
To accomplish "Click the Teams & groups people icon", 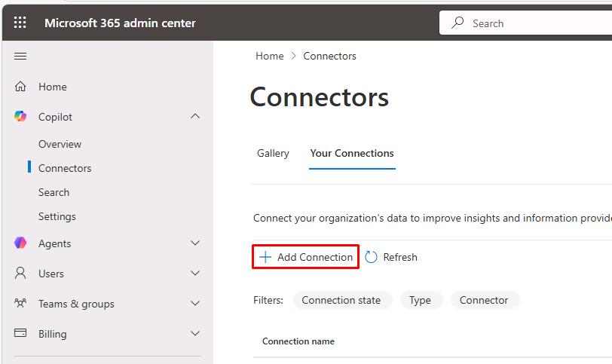I will pos(20,303).
